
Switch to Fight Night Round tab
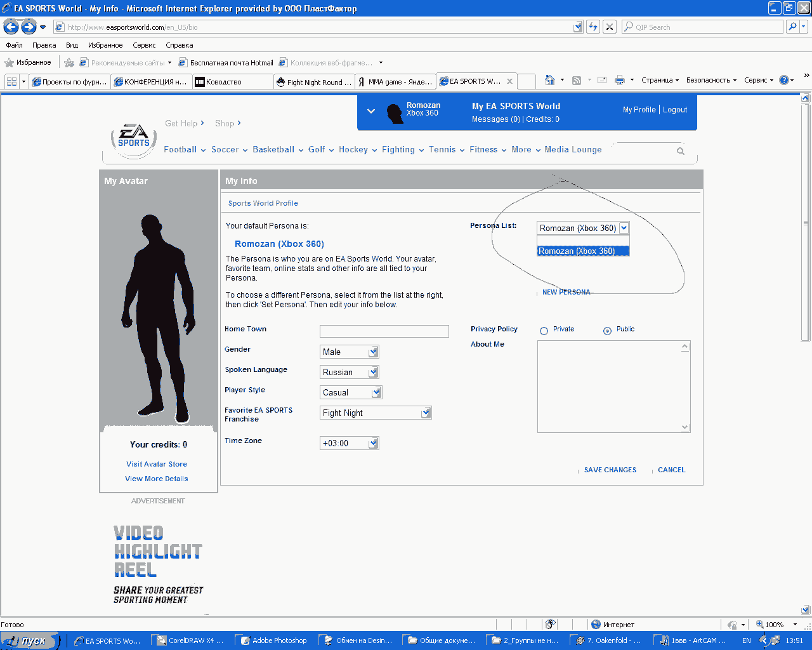tap(314, 82)
